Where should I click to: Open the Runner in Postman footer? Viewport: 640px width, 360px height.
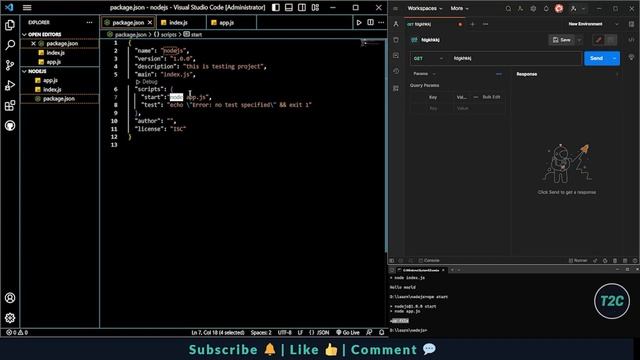[578, 260]
